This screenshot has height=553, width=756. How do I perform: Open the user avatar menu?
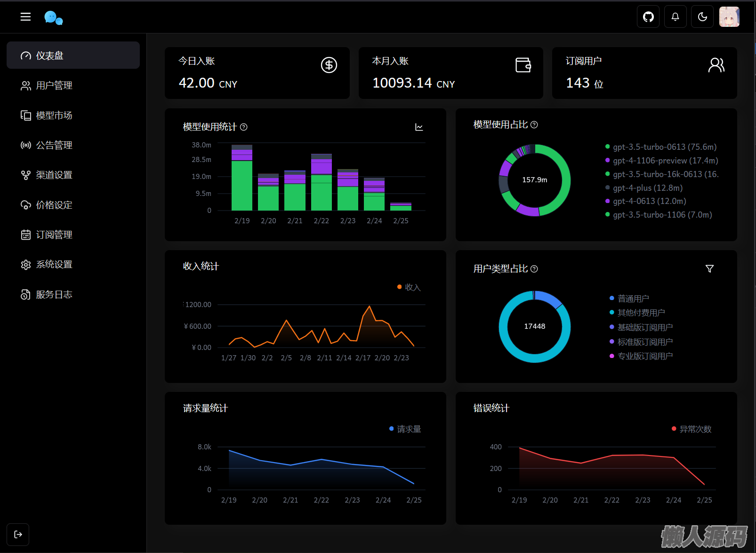[729, 17]
